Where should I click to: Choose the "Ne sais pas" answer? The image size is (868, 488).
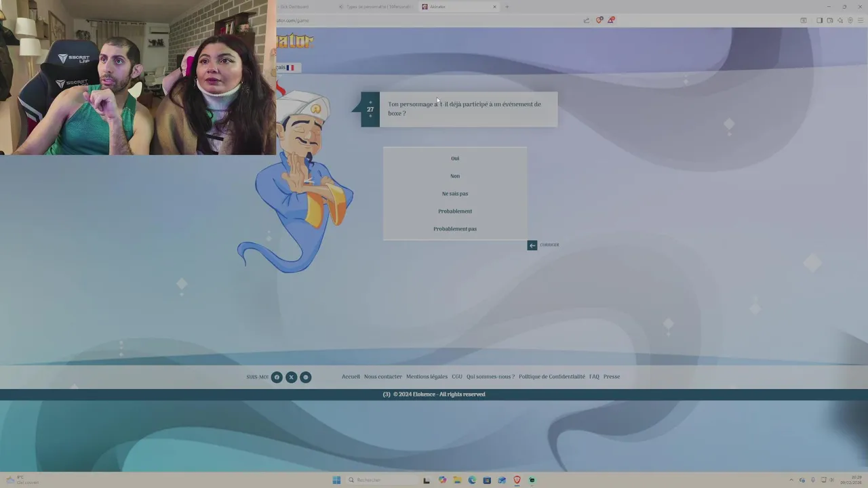tap(455, 194)
